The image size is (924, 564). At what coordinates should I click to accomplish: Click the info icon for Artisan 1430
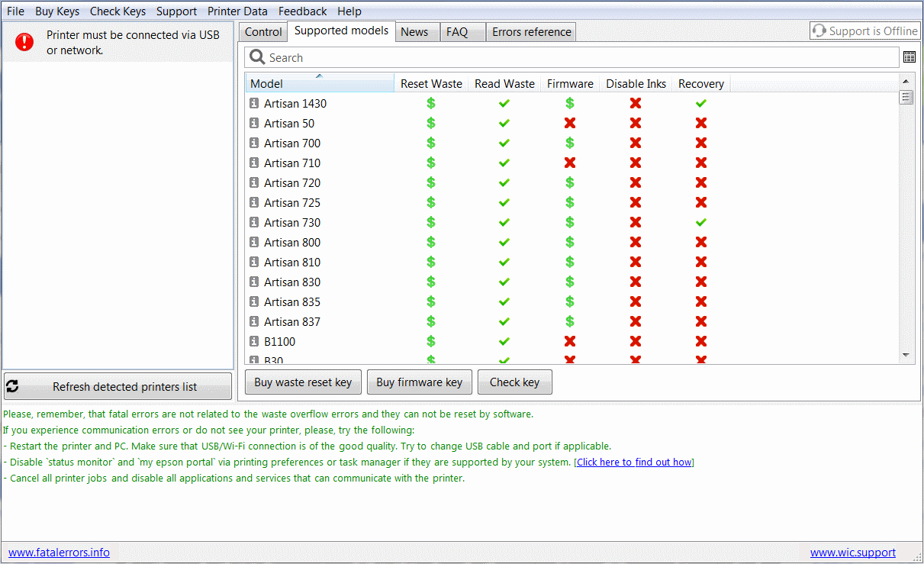254,104
